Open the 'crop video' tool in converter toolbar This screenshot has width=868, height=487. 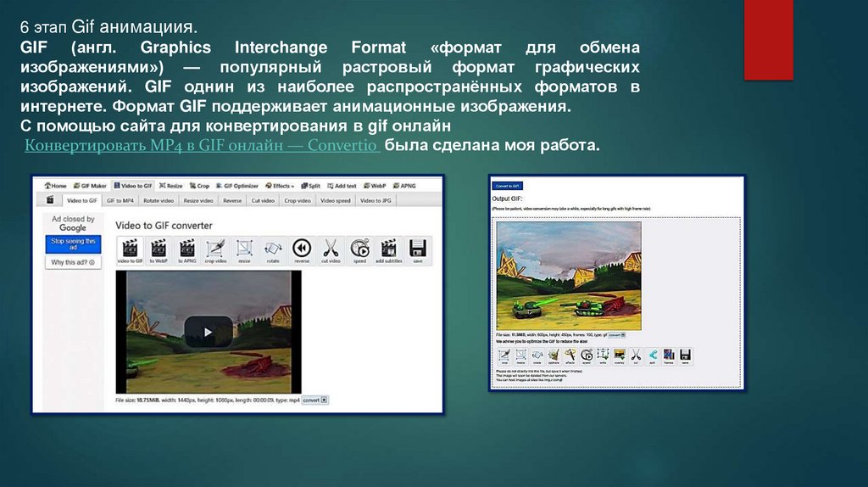click(216, 250)
